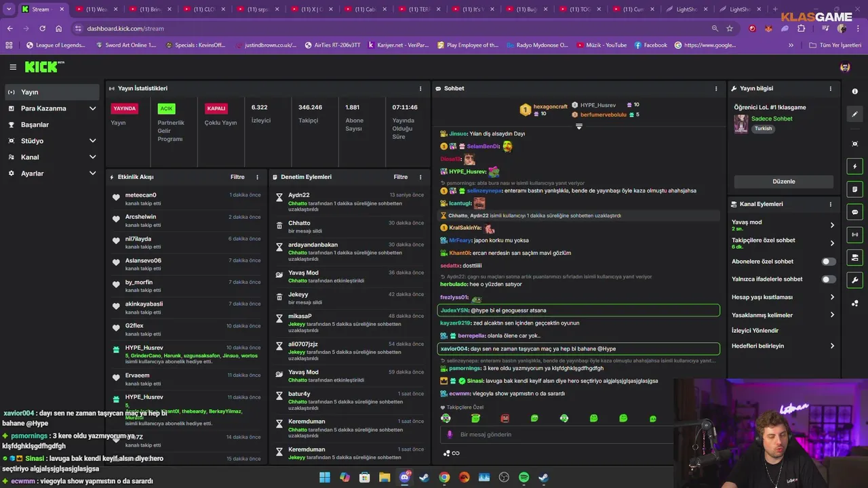
Task: Go back with the browser back arrow
Action: (9, 28)
